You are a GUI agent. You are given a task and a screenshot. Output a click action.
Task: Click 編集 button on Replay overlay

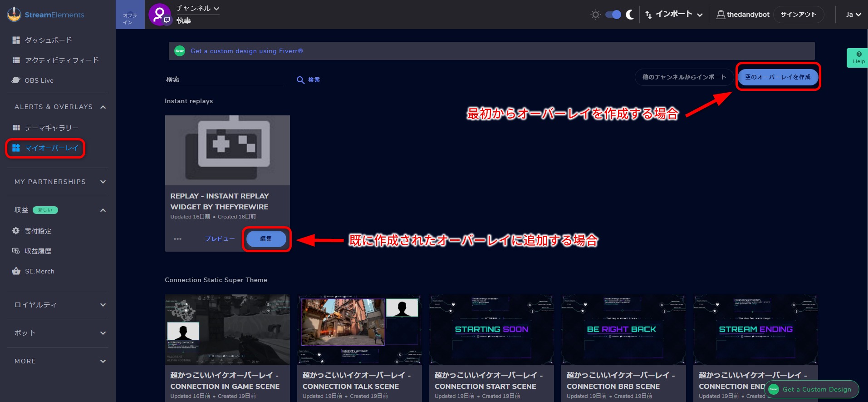click(266, 239)
